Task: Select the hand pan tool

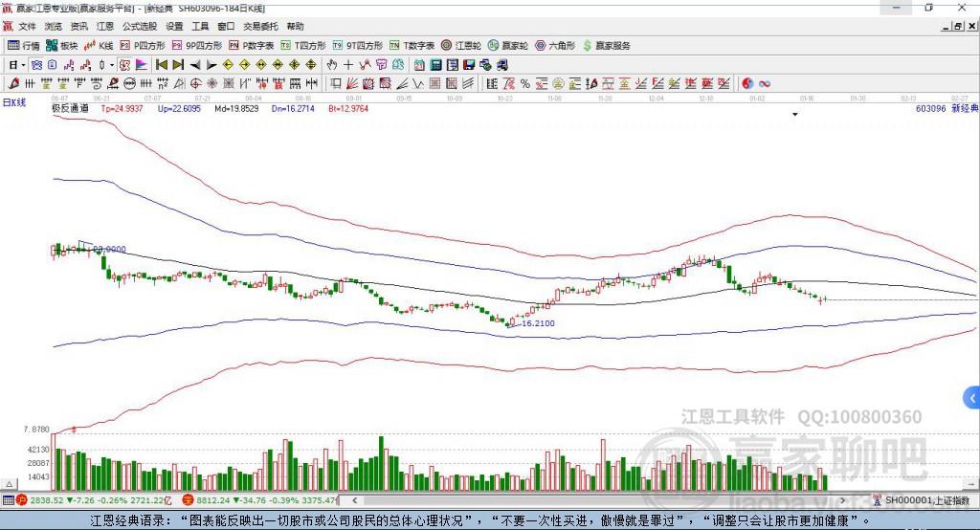Action: click(x=332, y=64)
